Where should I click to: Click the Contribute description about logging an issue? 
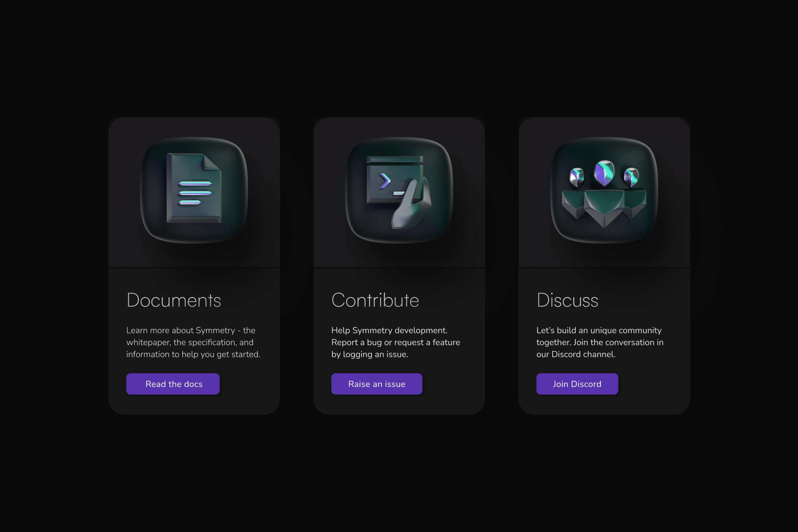(396, 342)
